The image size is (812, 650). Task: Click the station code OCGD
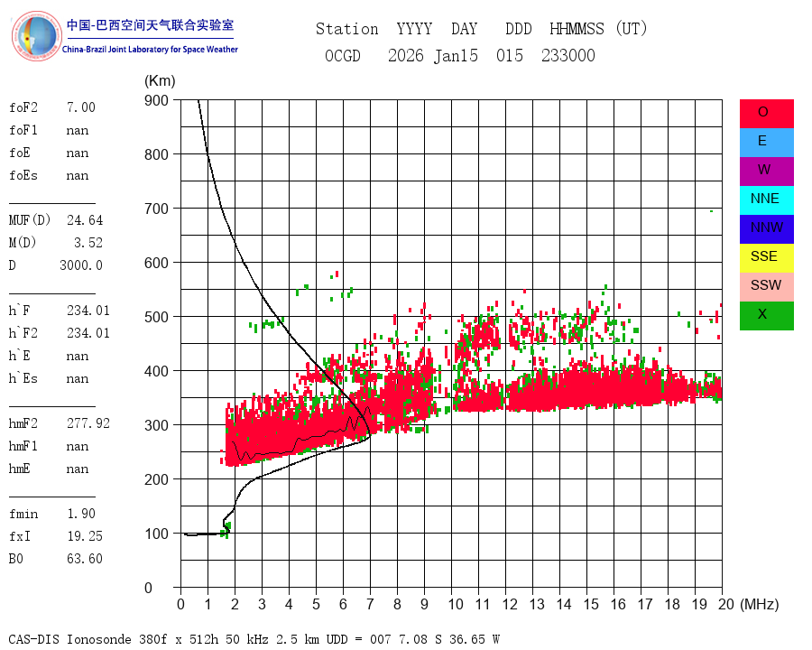click(342, 55)
